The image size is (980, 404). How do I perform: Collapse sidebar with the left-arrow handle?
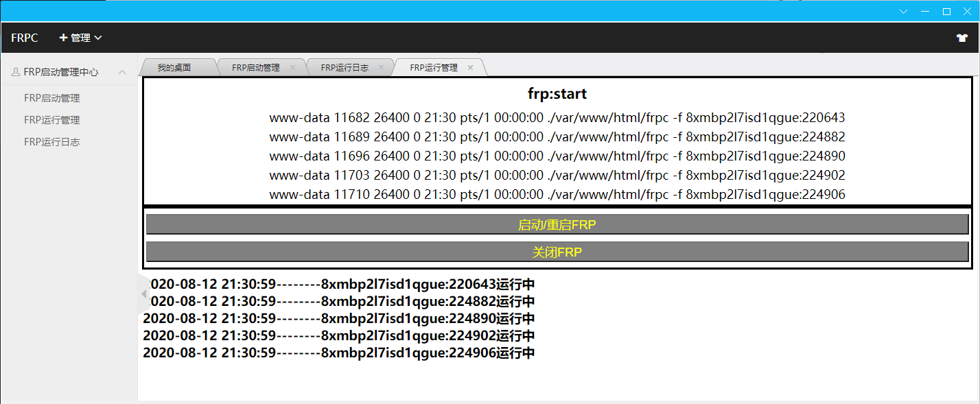(143, 294)
